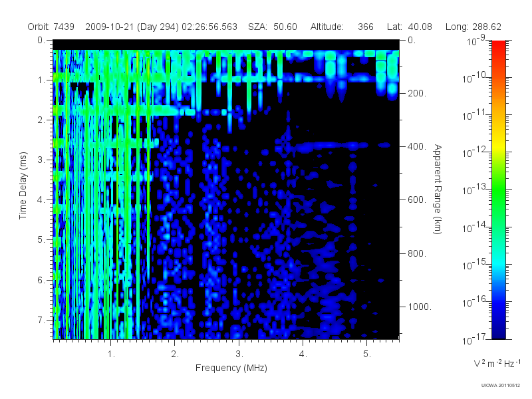
Task: Click apparent range tick label '200.'
Action: click(x=417, y=93)
